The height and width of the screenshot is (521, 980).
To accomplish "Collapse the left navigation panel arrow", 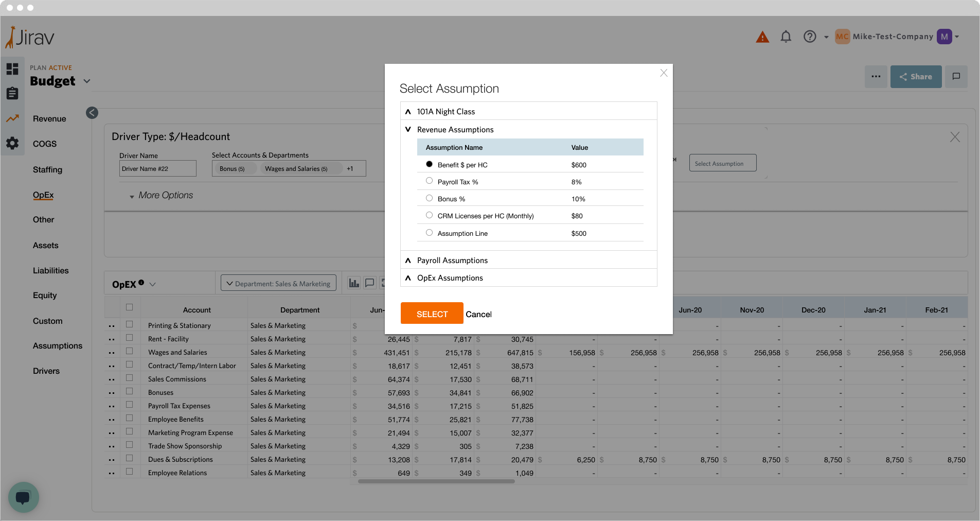I will point(92,113).
